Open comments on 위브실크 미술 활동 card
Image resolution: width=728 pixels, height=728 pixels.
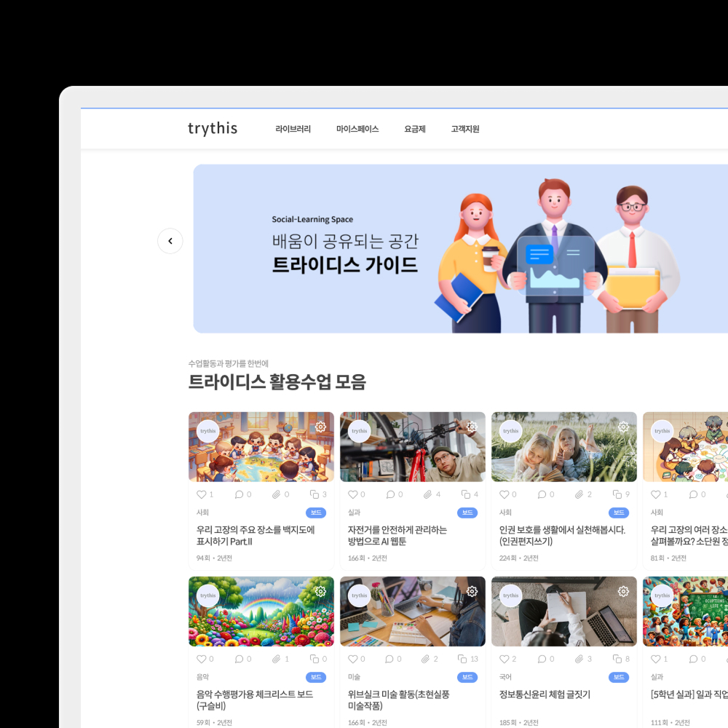[389, 659]
